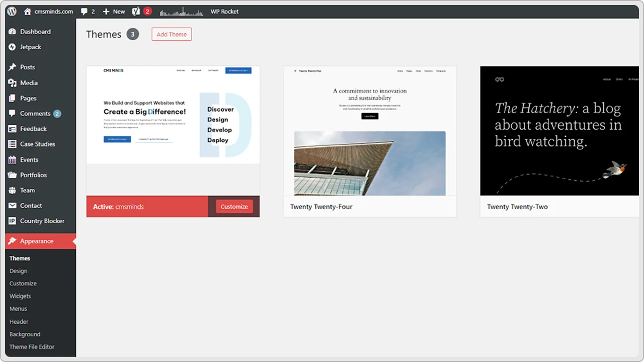Click the Contact envelope icon
Image resolution: width=644 pixels, height=362 pixels.
[13, 206]
